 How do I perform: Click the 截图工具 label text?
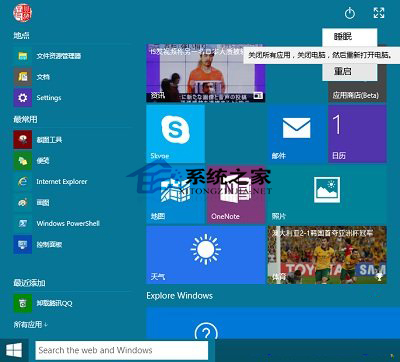click(49, 140)
